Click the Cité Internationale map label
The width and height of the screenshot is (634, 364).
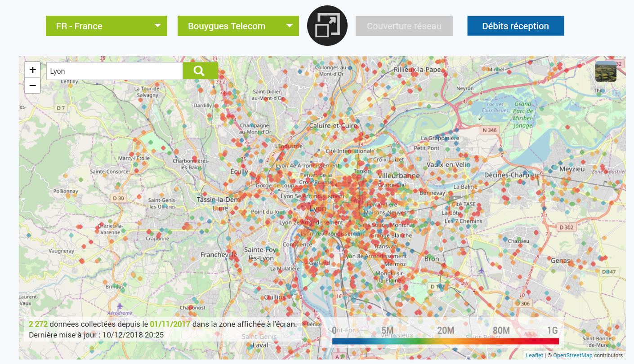(350, 151)
